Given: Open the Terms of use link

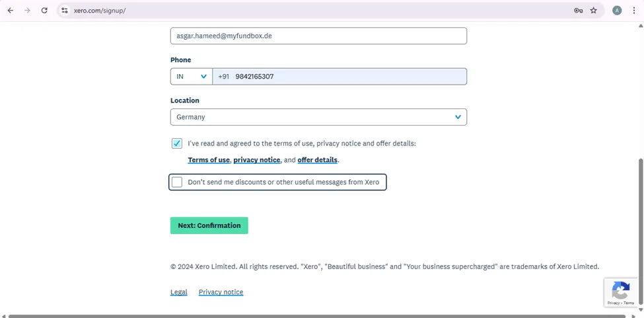Looking at the screenshot, I should [209, 160].
